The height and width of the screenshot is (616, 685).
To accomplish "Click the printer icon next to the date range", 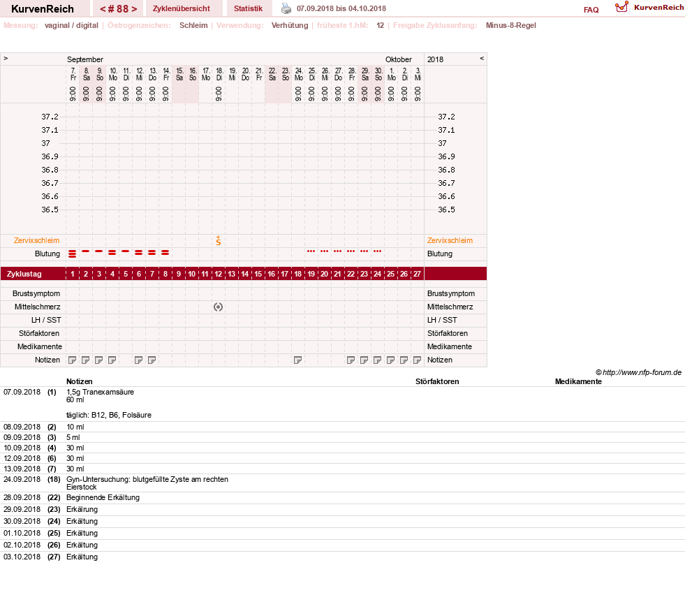I will pyautogui.click(x=286, y=8).
